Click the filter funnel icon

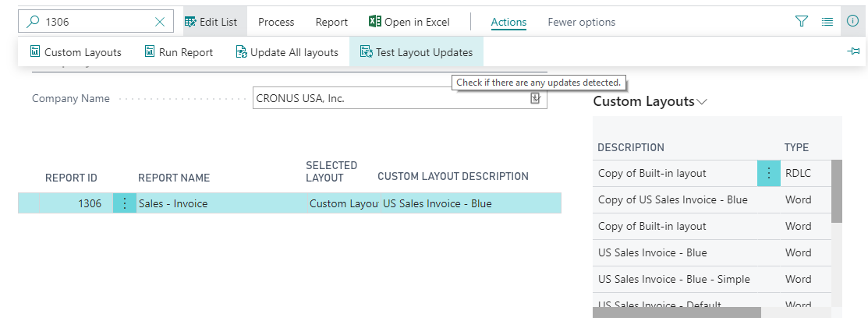point(801,22)
